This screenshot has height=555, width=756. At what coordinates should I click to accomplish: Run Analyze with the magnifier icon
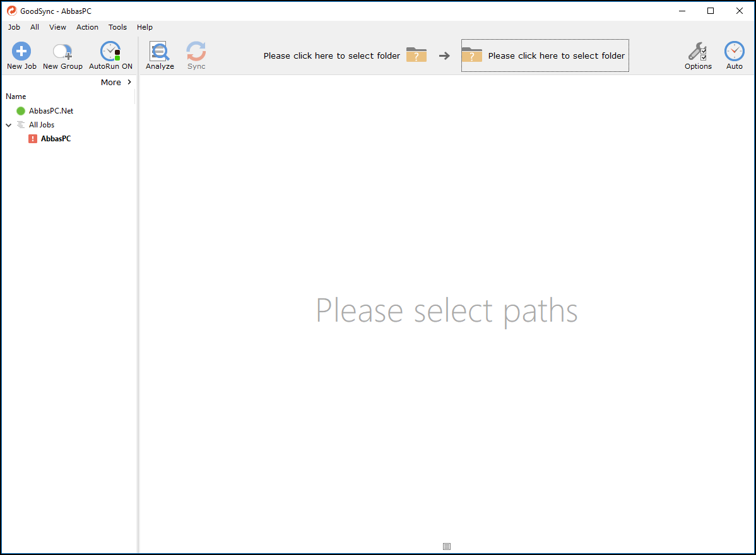pyautogui.click(x=159, y=51)
